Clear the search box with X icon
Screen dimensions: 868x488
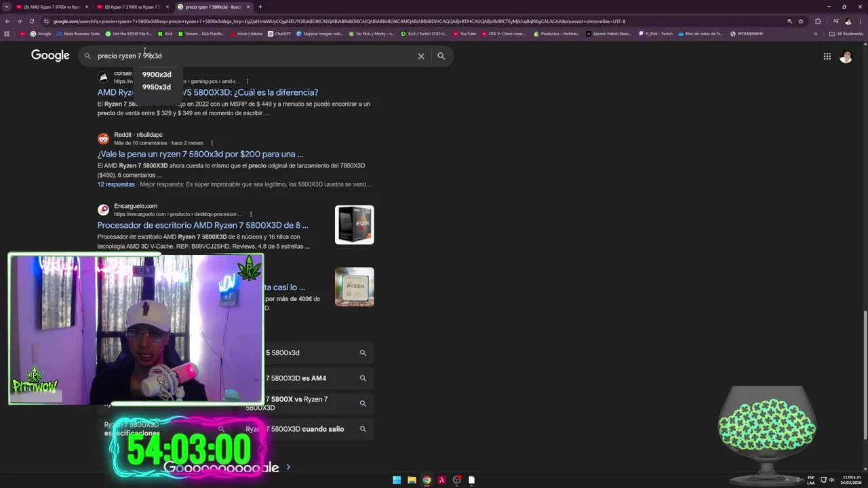421,56
